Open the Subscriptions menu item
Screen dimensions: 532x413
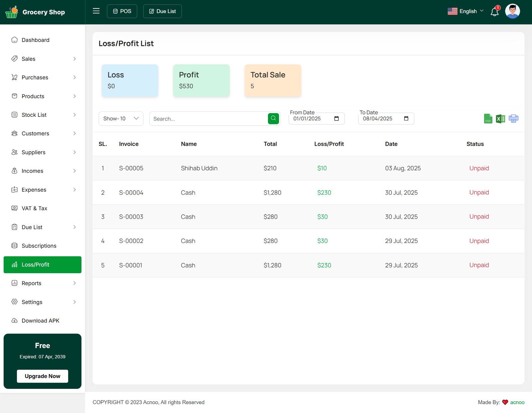click(43, 246)
